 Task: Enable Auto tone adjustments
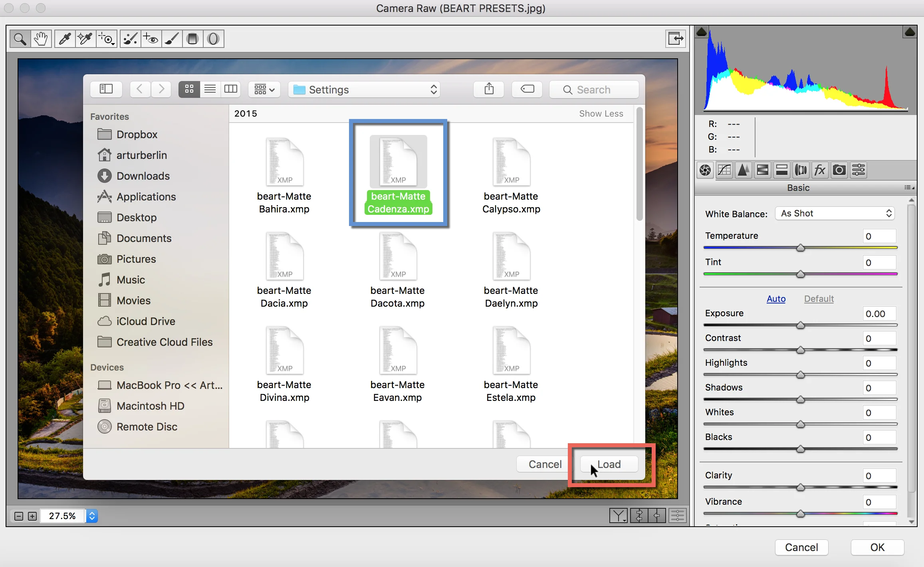click(775, 299)
